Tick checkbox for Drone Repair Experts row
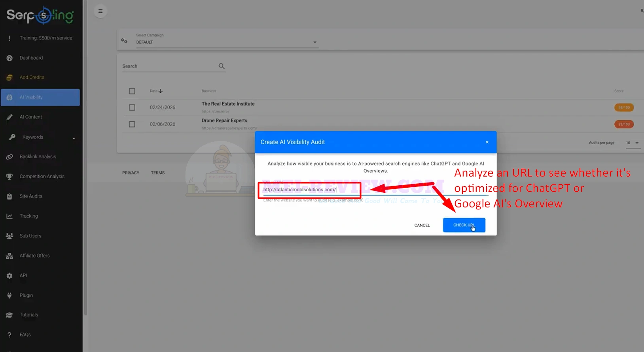 (132, 124)
